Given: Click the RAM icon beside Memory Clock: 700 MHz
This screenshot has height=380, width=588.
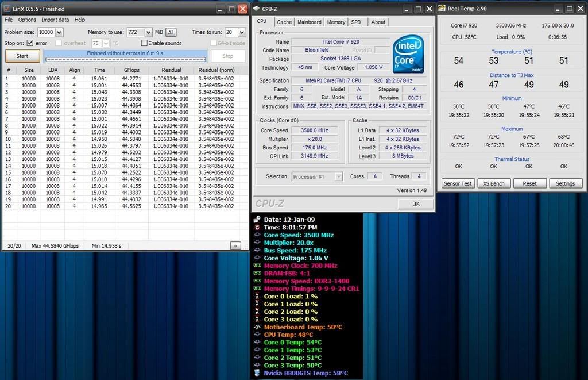Looking at the screenshot, I should tap(257, 266).
